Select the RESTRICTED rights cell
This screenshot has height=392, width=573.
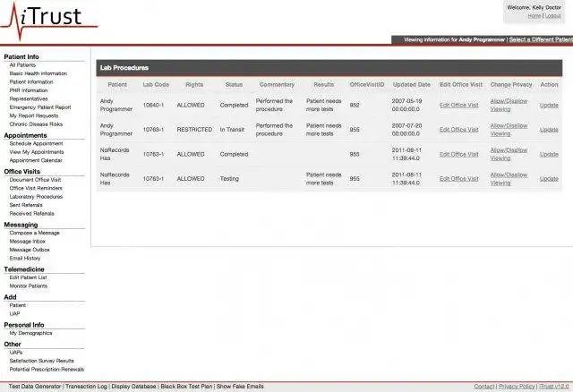(x=194, y=130)
